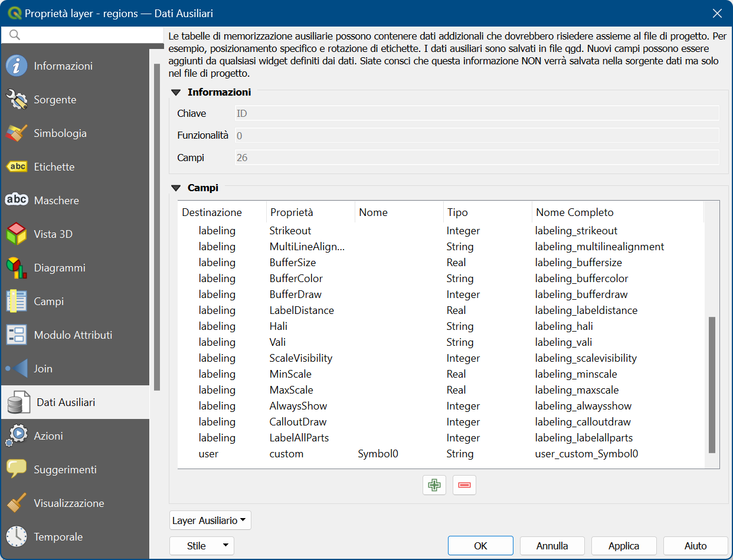Image resolution: width=733 pixels, height=560 pixels.
Task: Sort by Nome Completo column header
Action: click(617, 212)
